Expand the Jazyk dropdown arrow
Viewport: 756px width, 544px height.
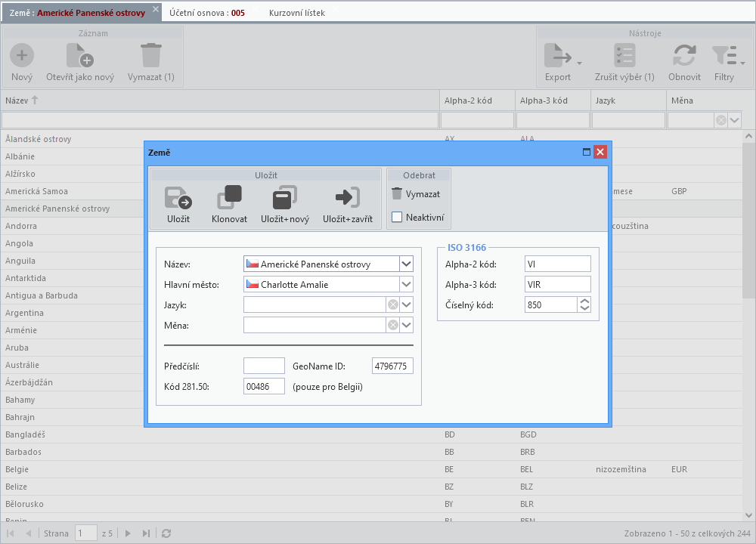pyautogui.click(x=407, y=304)
